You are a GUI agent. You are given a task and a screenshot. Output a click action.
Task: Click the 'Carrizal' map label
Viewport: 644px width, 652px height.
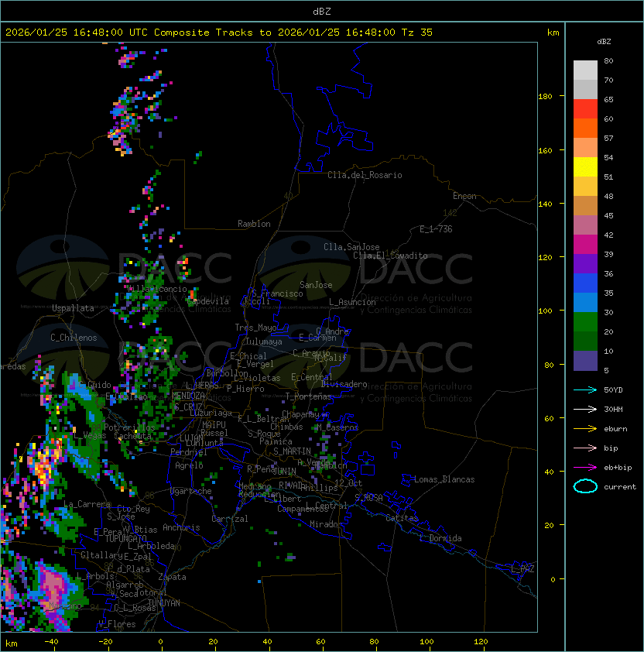point(230,519)
